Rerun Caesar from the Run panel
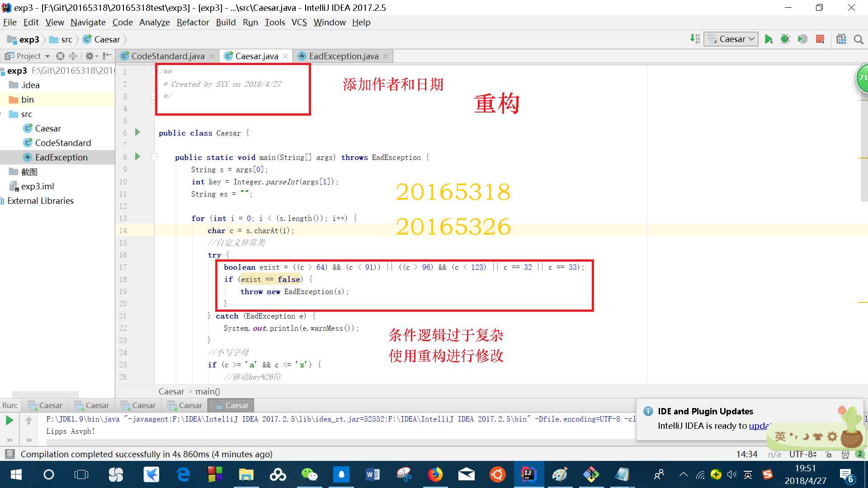Viewport: 868px width, 488px height. (x=9, y=421)
